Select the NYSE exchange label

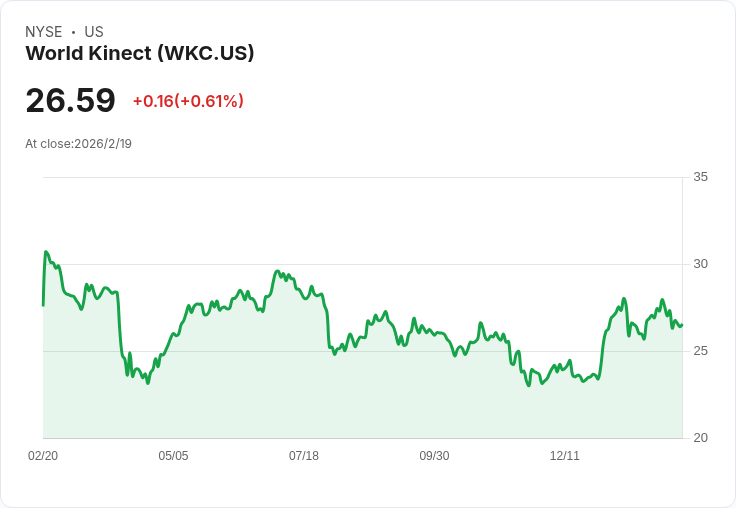(x=44, y=32)
